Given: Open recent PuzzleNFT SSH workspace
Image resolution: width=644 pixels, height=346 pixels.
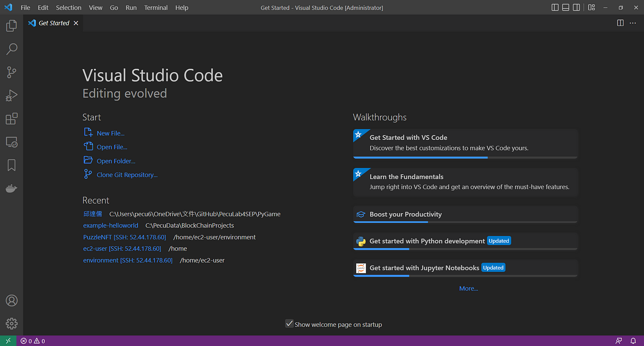Looking at the screenshot, I should 125,237.
